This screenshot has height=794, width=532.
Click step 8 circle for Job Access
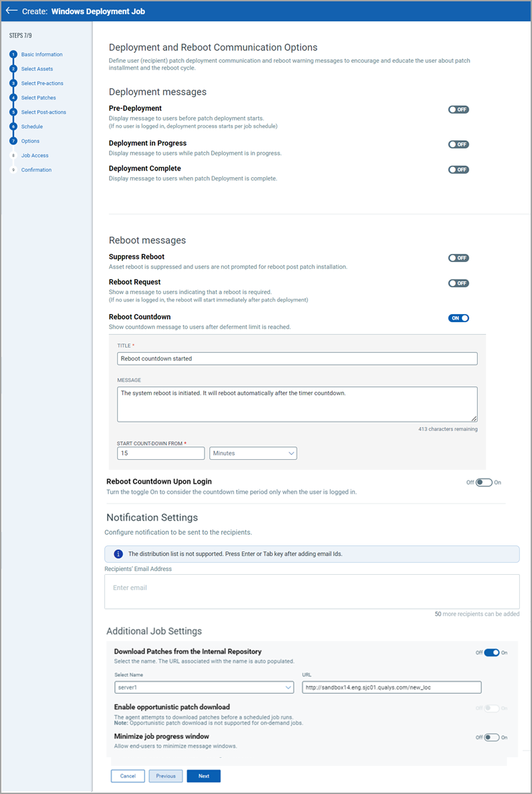click(13, 156)
